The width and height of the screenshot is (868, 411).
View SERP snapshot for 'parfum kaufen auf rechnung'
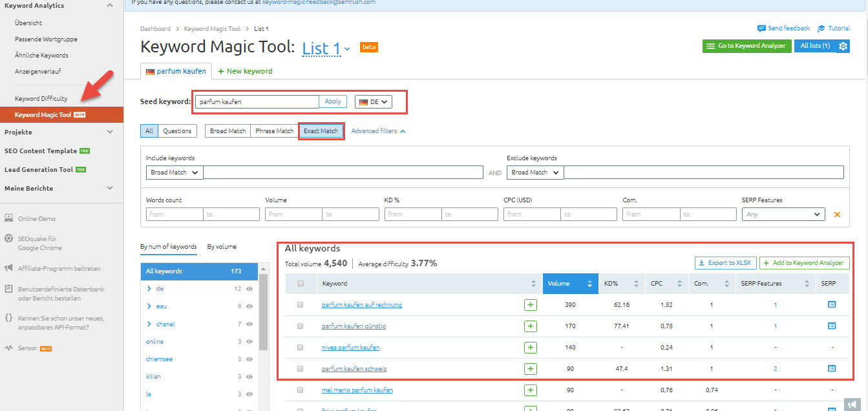[832, 304]
